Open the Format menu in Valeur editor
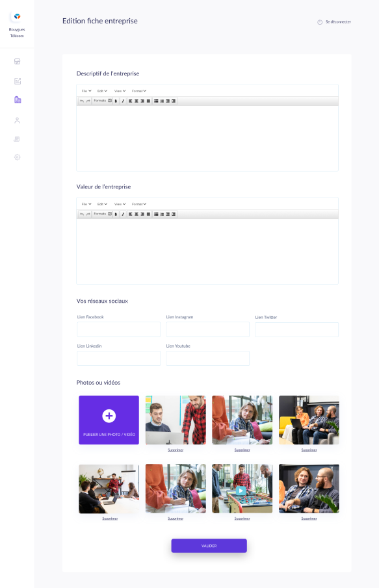The height and width of the screenshot is (588, 379). pos(139,205)
